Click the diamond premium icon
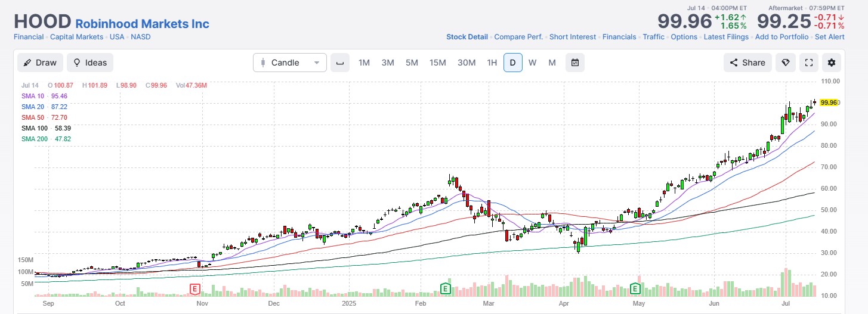 [786, 63]
